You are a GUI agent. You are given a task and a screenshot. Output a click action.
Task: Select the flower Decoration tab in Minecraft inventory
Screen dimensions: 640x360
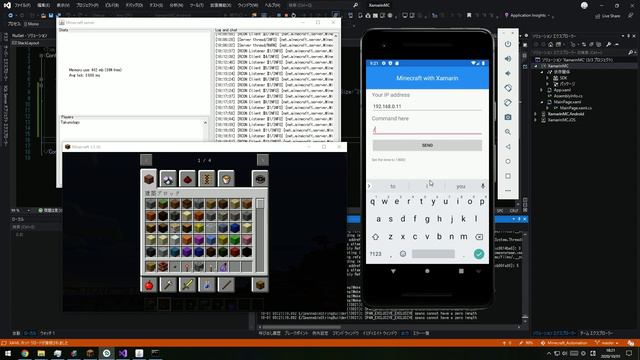(168, 179)
